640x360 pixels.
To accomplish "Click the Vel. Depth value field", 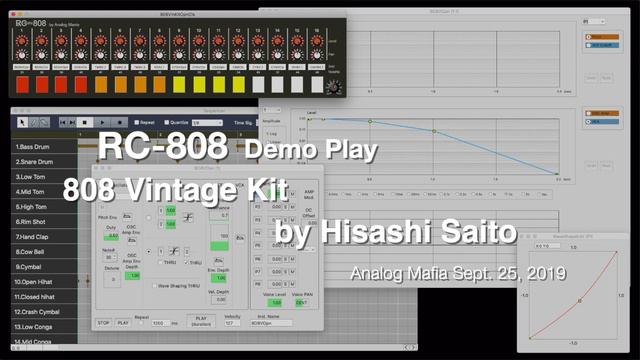I will pos(219,300).
